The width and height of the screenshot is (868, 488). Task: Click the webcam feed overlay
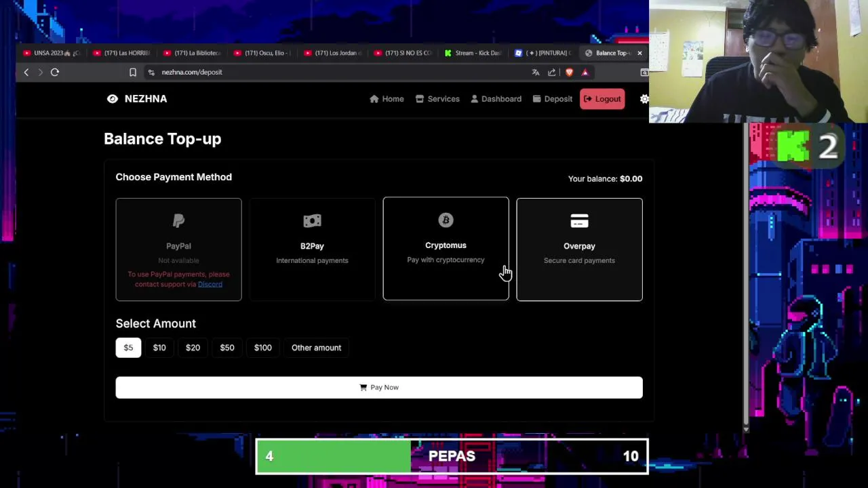(x=758, y=61)
